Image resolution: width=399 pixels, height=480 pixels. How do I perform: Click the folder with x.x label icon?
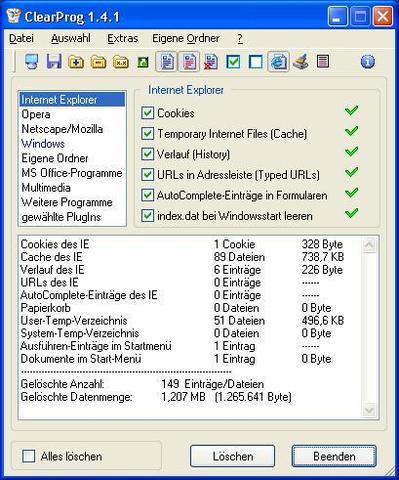pyautogui.click(x=121, y=62)
